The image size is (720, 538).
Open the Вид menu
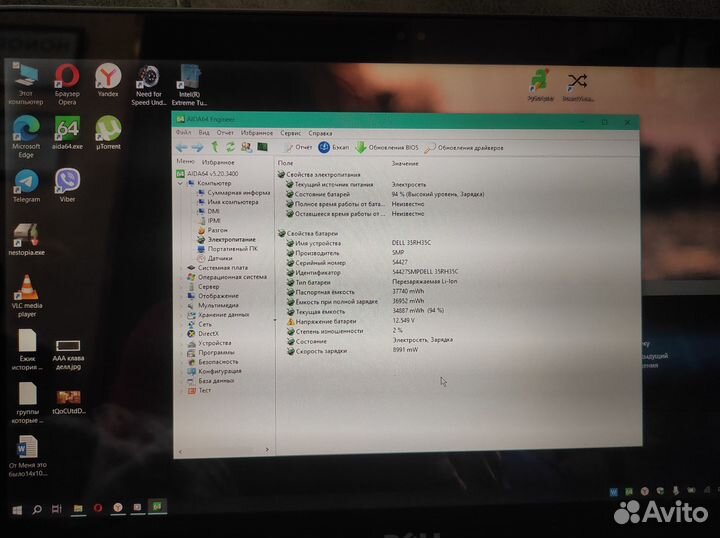click(204, 133)
